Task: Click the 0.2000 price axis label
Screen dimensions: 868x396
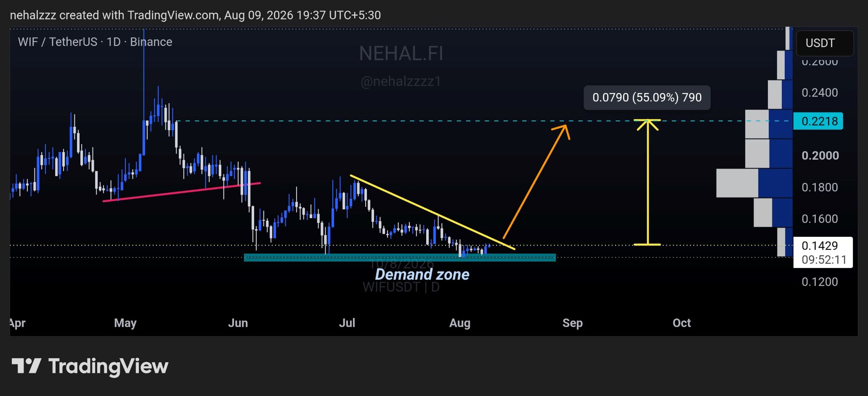Action: (820, 155)
